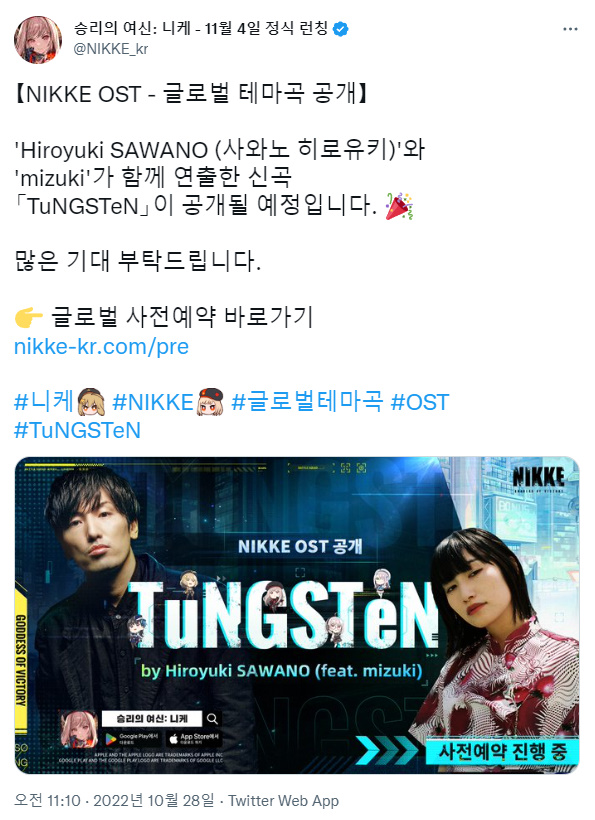Click the @NIKKE_kr handle
This screenshot has height=820, width=595.
[x=111, y=49]
